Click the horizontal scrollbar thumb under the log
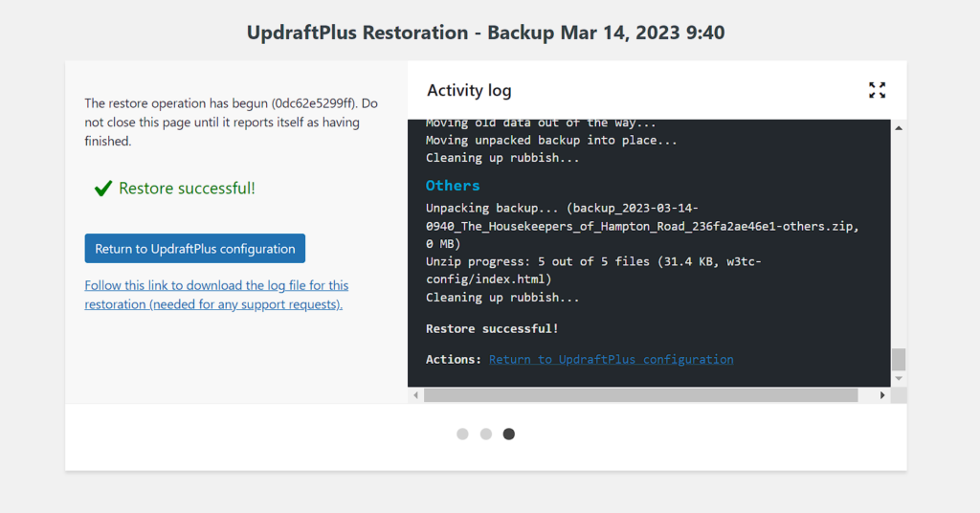 pyautogui.click(x=641, y=395)
